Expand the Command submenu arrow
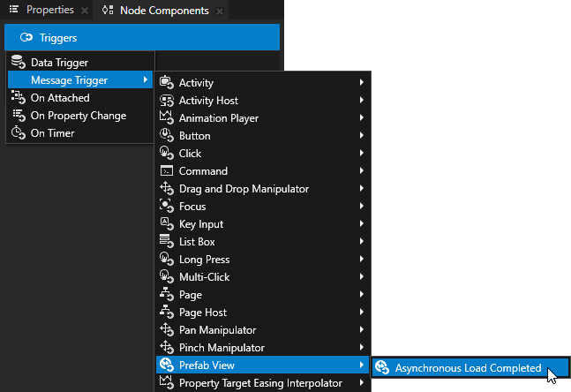Viewport: 571px width, 392px height. pyautogui.click(x=361, y=170)
